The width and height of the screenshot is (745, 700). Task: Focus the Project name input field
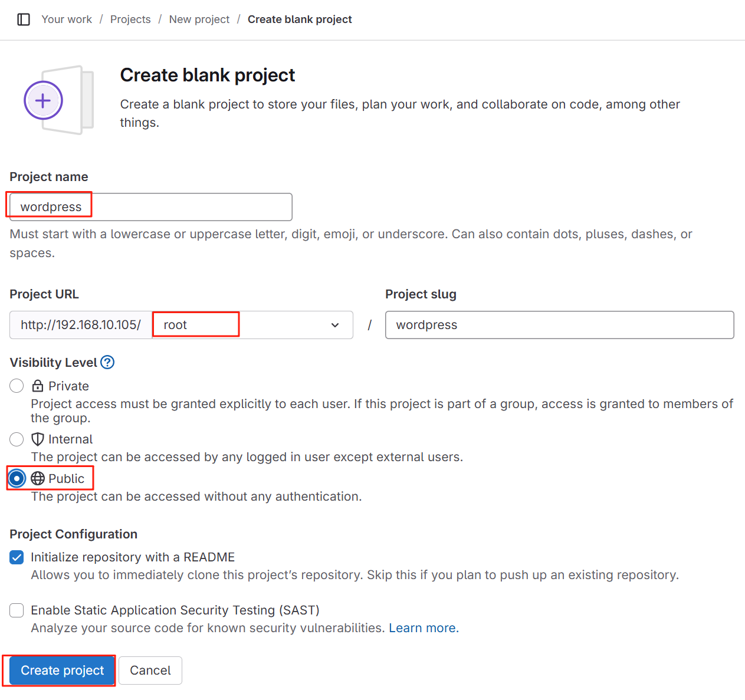151,207
